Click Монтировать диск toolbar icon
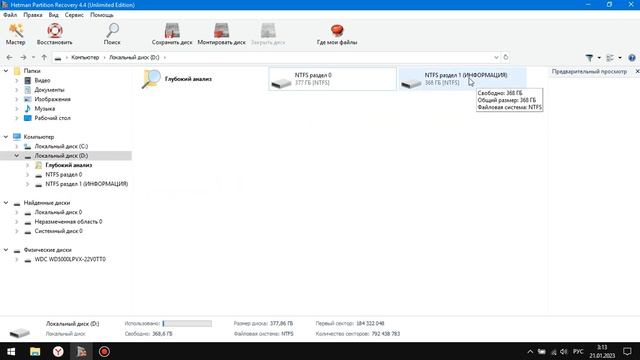The width and height of the screenshot is (640, 360). [222, 34]
